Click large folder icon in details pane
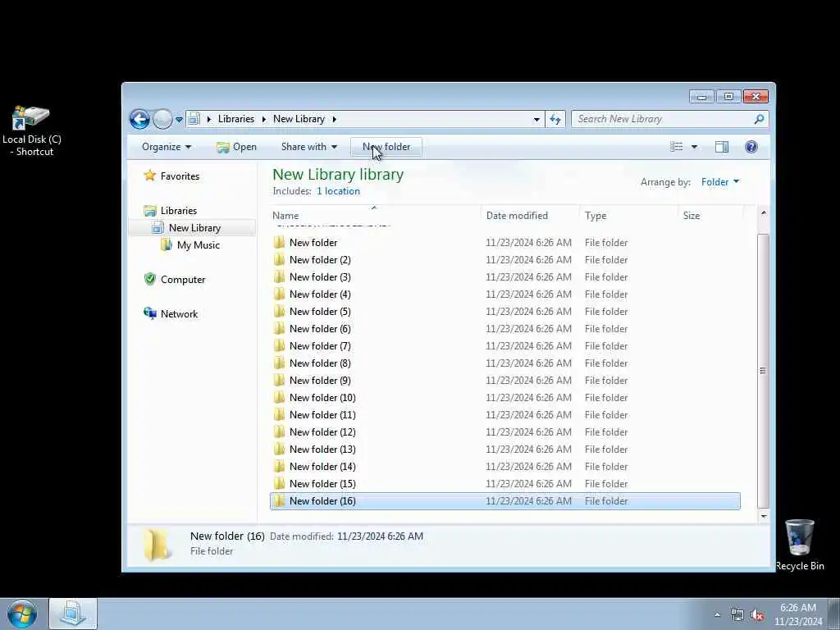 click(x=157, y=544)
